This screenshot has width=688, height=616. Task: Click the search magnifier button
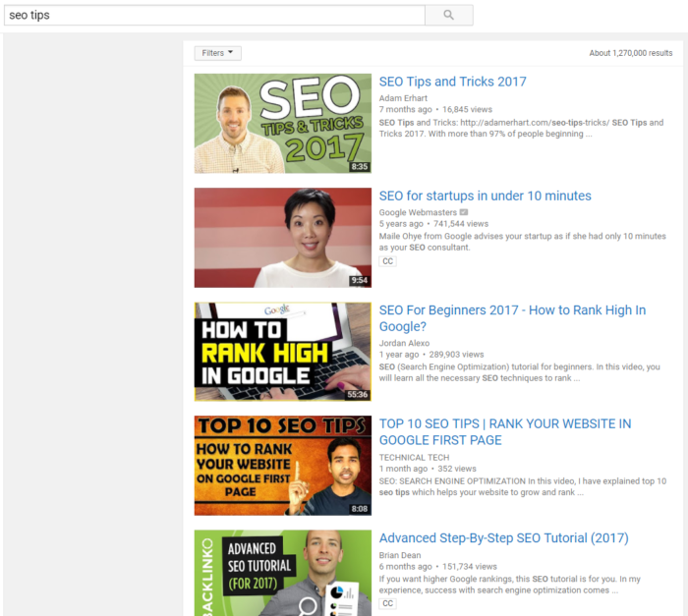[449, 15]
